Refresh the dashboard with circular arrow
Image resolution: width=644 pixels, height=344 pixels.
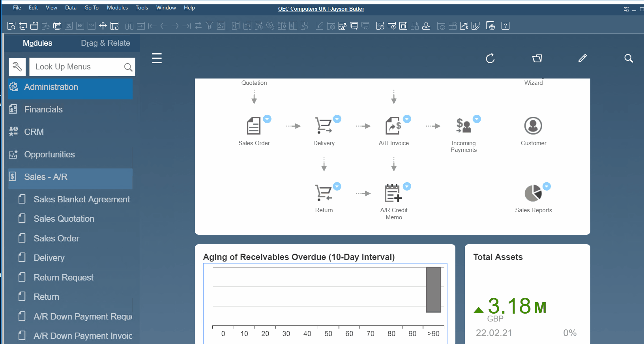coord(490,59)
